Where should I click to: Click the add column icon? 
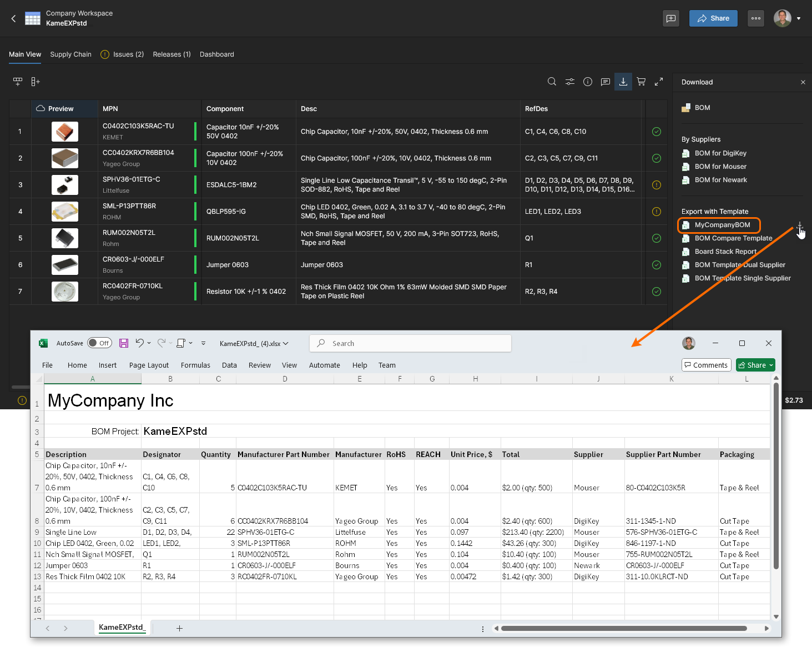(36, 82)
